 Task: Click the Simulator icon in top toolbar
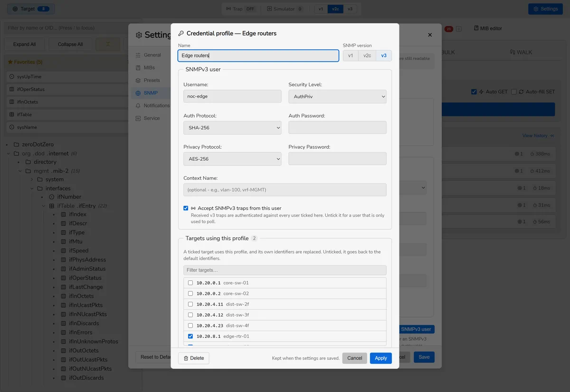(269, 9)
